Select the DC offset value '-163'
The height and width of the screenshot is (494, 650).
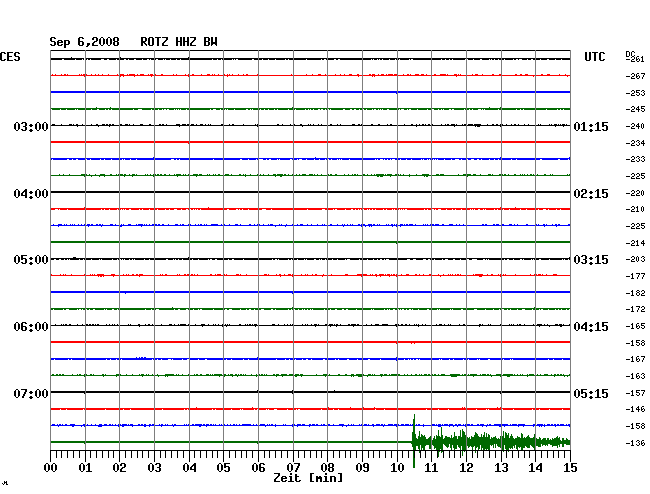(x=635, y=376)
